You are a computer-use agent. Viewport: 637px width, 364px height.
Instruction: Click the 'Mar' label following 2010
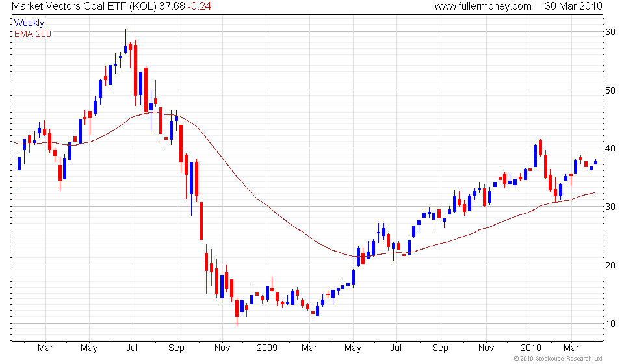(x=571, y=348)
